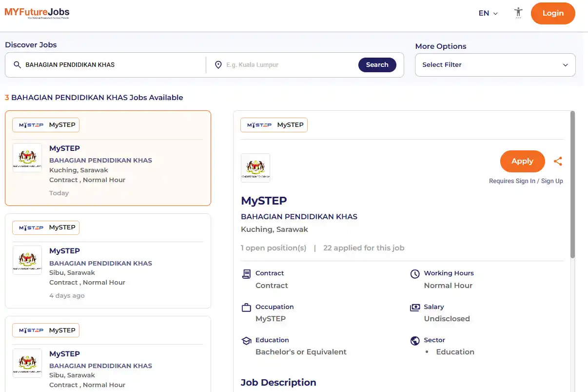The image size is (588, 392).
Task: Click 'Sibu, Sarawak' on the '4 days ago' card
Action: click(72, 273)
